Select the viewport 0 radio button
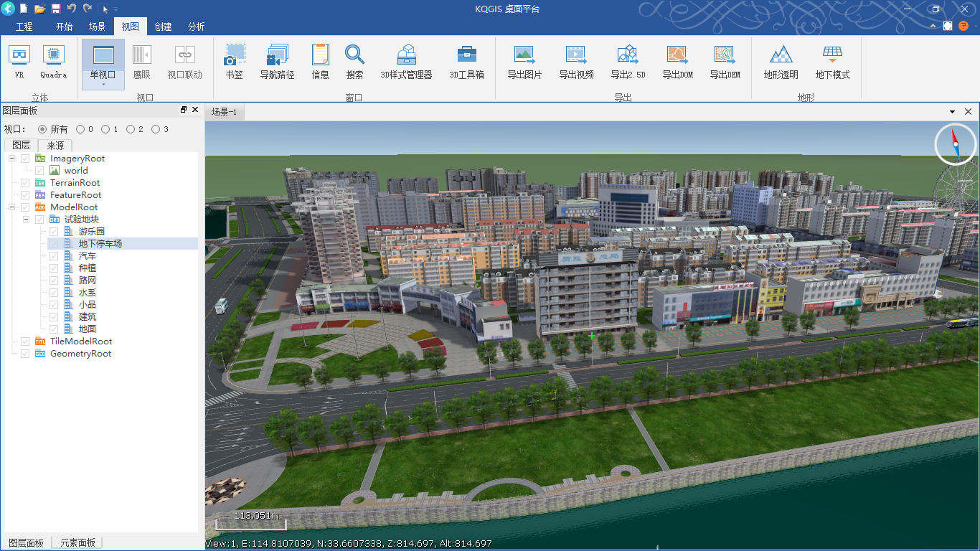Screen dimensions: 980x551 79,129
